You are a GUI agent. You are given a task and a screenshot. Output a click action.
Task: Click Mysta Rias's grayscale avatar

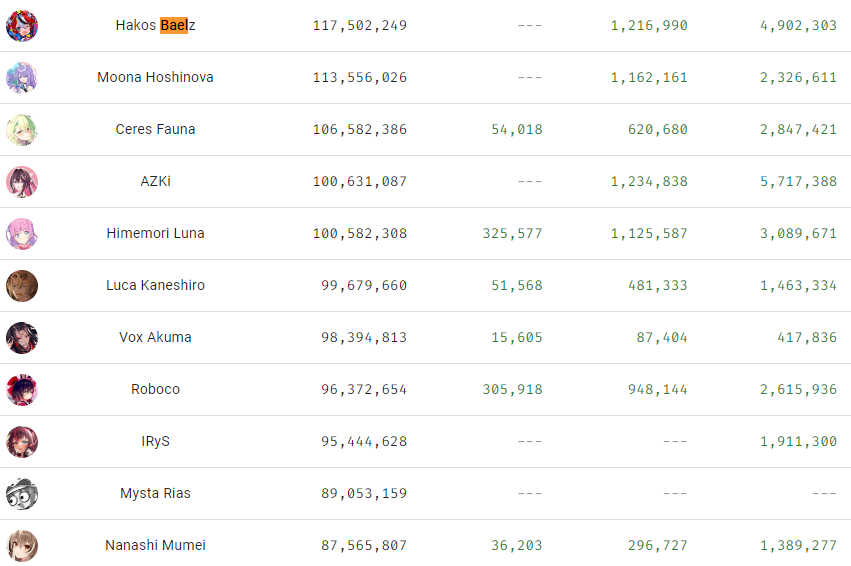click(22, 494)
